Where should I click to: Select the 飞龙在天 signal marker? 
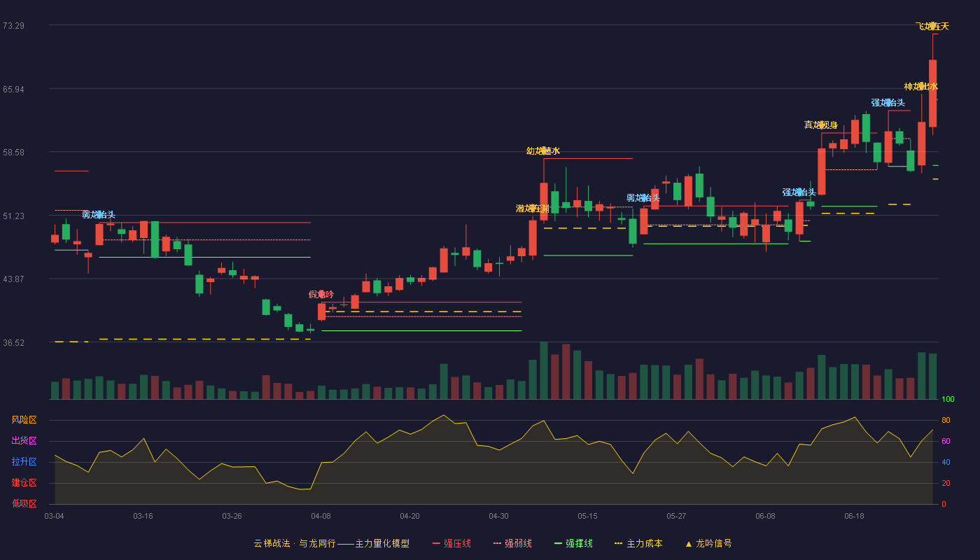pos(932,27)
